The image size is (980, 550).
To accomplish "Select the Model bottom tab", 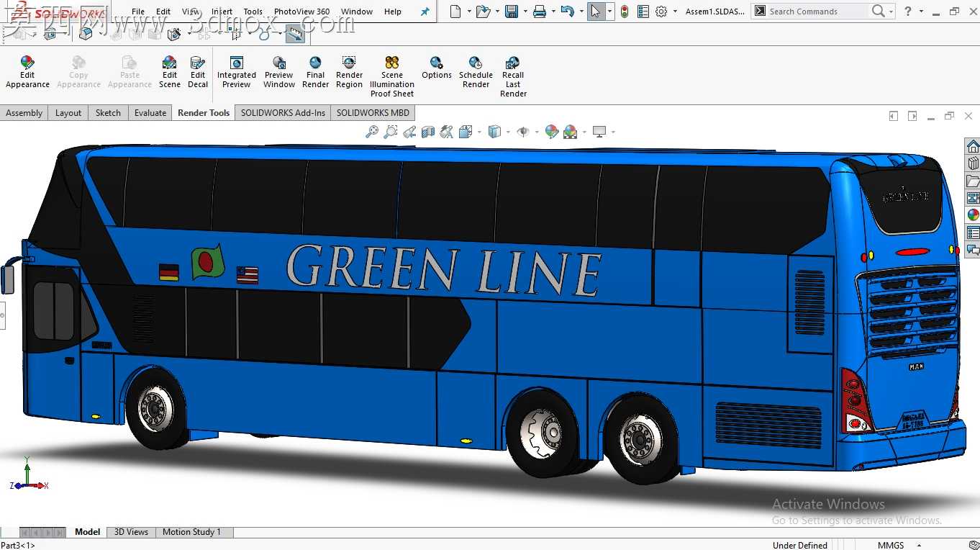I will (x=88, y=532).
